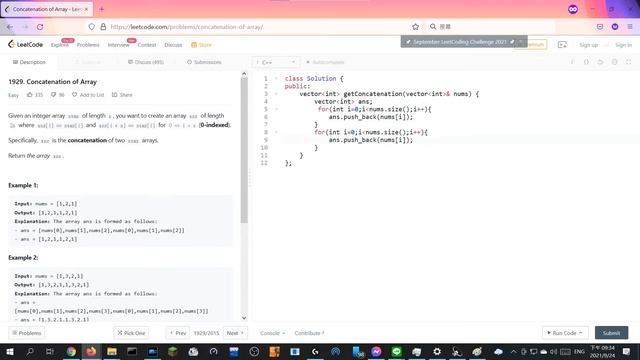Image resolution: width=640 pixels, height=360 pixels.
Task: Click the description scrollbar down arrow
Action: (x=244, y=318)
